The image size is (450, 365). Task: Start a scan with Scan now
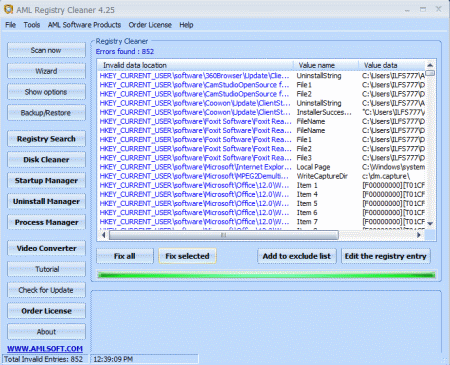click(46, 50)
